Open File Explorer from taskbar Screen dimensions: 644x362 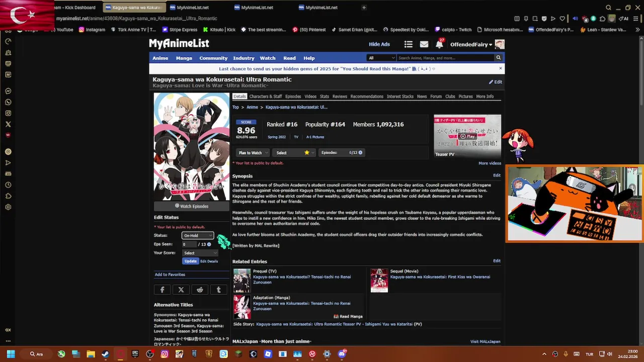91,354
